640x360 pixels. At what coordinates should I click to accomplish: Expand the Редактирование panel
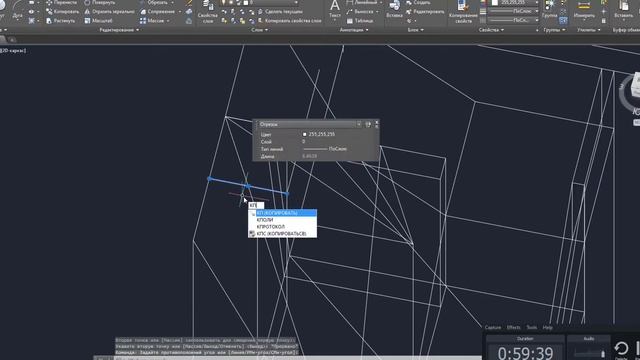119,30
